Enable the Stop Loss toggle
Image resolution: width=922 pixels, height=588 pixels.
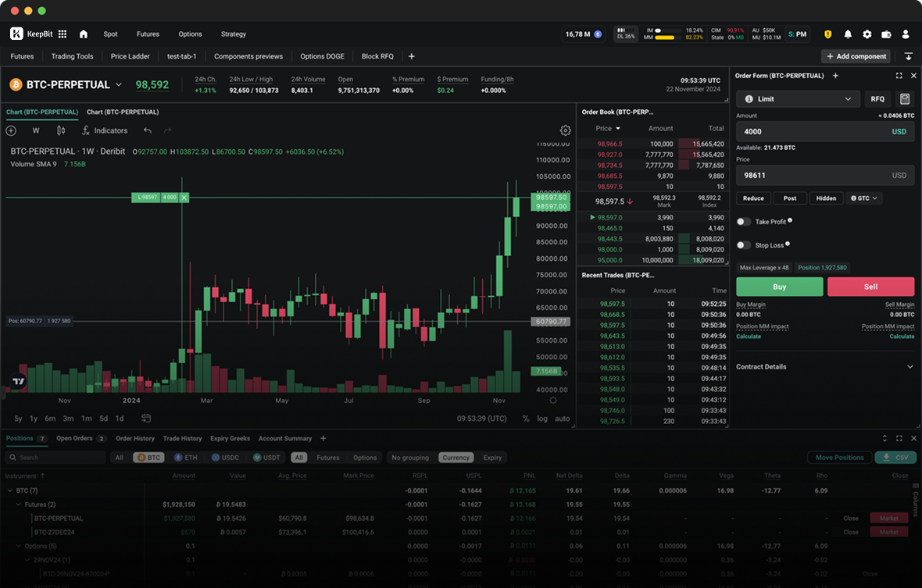coord(743,244)
